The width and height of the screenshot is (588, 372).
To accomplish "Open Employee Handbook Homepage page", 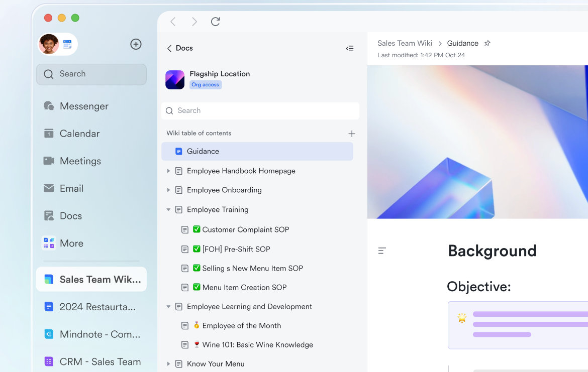I will pyautogui.click(x=241, y=171).
